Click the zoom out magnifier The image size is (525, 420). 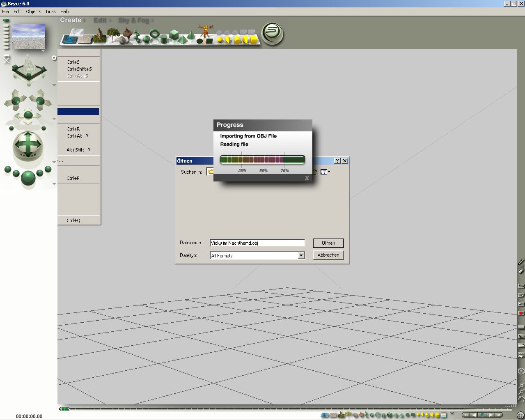521,392
